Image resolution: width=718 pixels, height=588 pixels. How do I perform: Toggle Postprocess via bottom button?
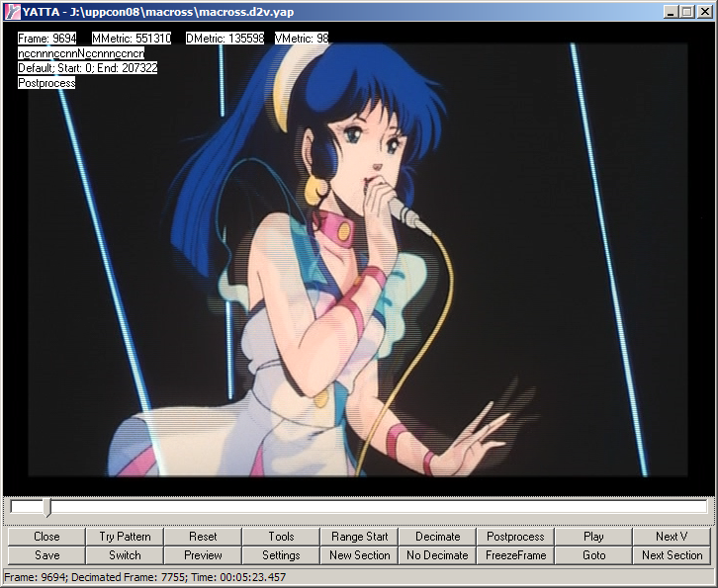pyautogui.click(x=515, y=537)
